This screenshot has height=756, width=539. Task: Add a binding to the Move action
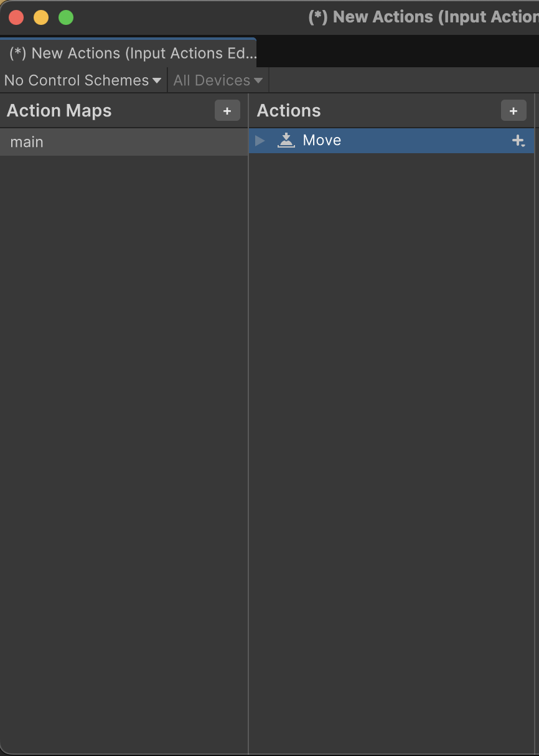[x=518, y=141]
